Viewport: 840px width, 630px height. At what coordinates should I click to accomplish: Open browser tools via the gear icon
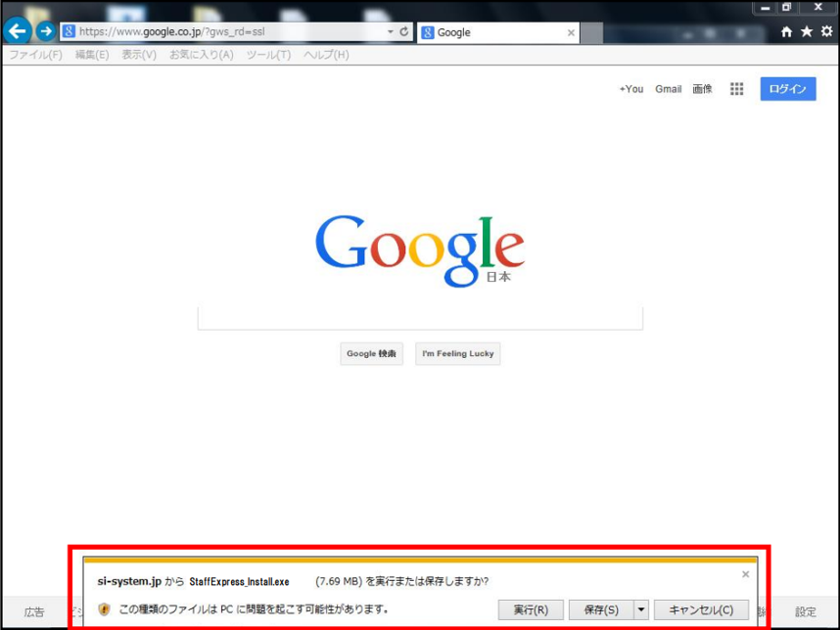(826, 31)
